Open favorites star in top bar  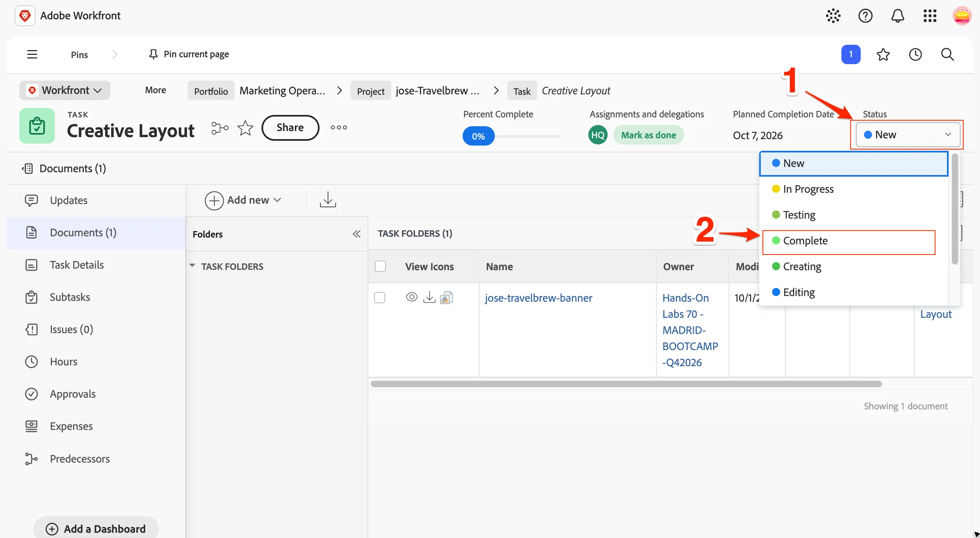pos(883,54)
